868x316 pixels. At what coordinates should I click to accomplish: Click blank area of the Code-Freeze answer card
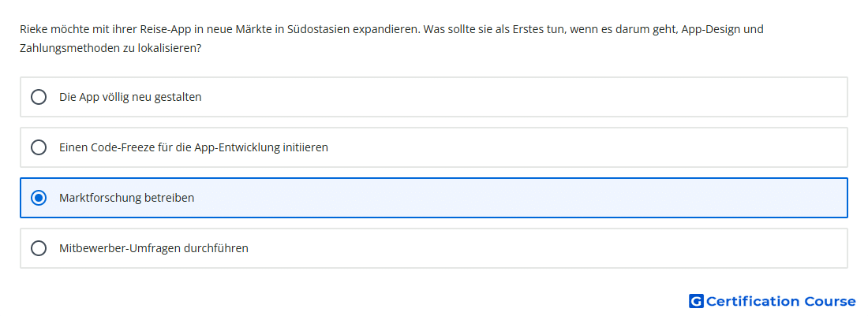click(x=587, y=147)
